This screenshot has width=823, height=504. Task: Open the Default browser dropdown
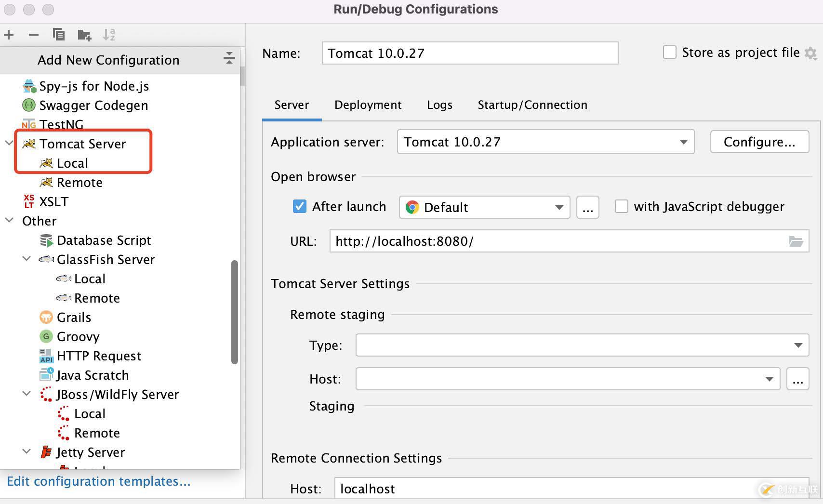tap(485, 207)
